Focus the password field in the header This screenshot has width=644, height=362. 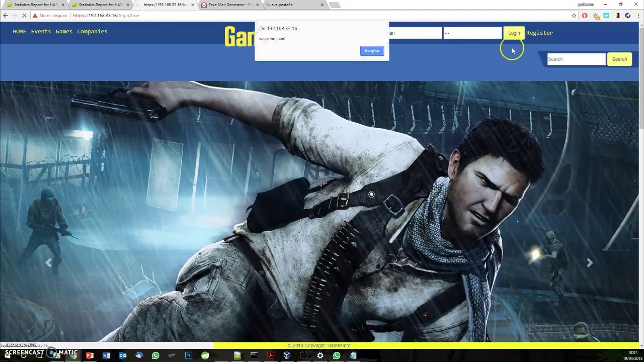[472, 33]
